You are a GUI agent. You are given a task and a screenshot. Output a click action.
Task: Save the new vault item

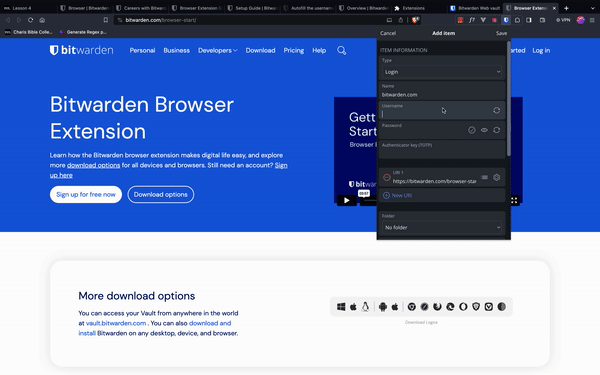(501, 33)
